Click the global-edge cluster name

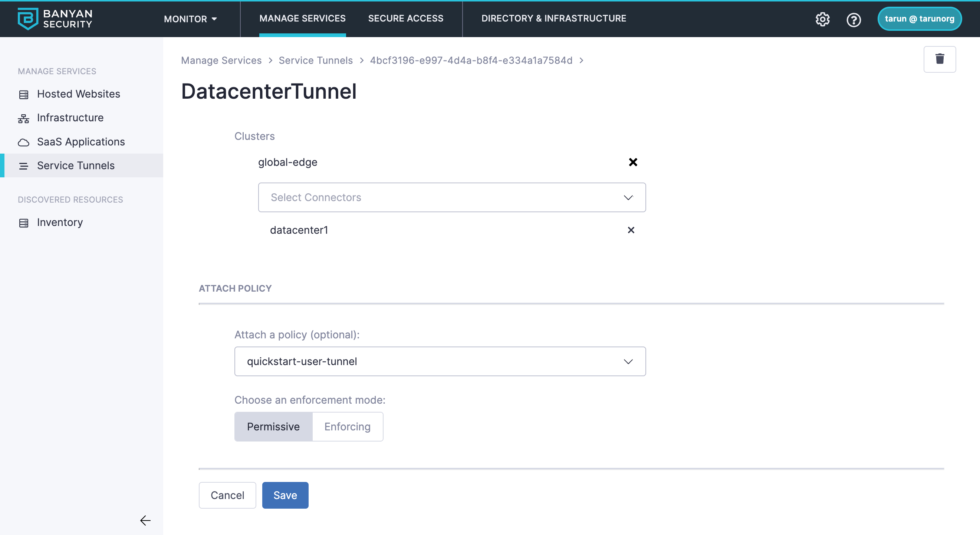pyautogui.click(x=287, y=162)
